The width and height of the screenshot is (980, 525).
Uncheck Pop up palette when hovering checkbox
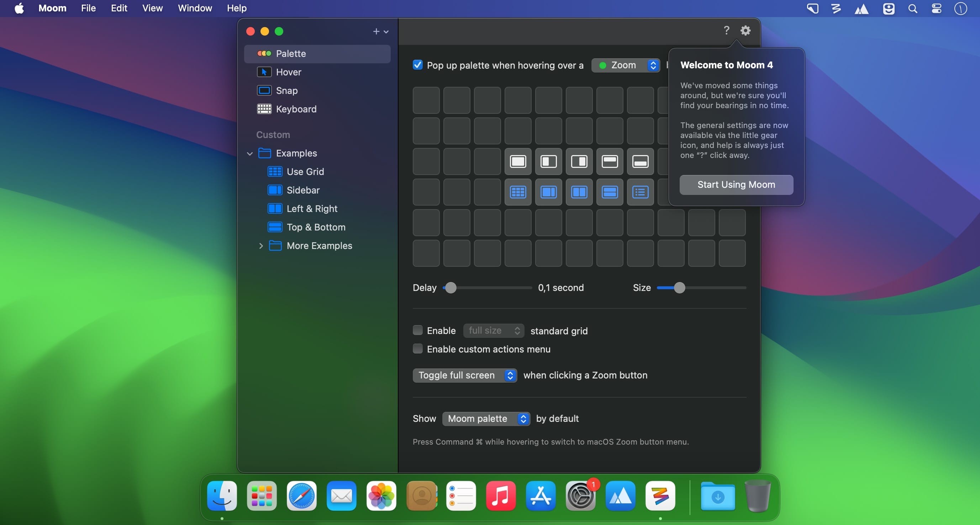(418, 65)
